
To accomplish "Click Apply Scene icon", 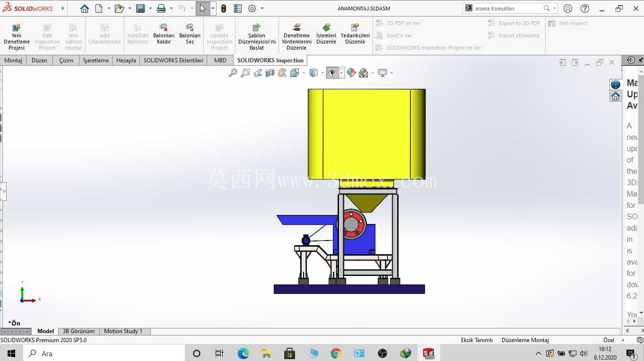I will click(x=363, y=73).
